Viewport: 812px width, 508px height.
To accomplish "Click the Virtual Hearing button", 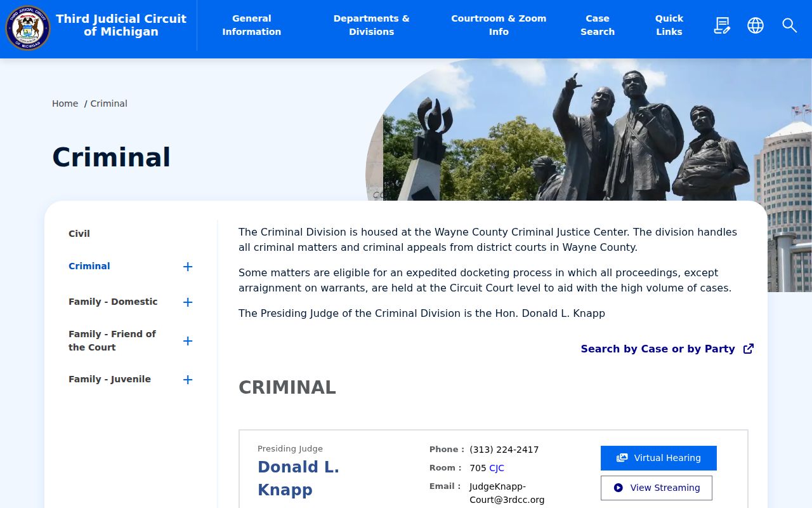I will coord(658,458).
